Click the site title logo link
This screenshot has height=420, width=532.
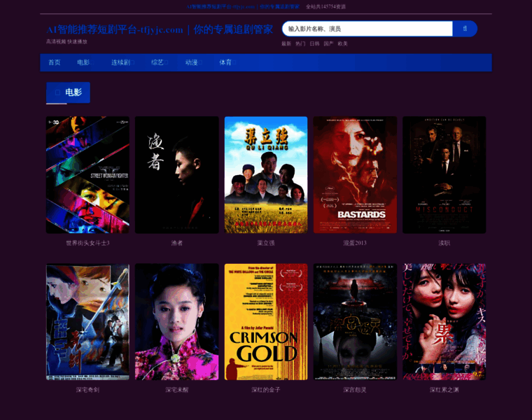tap(160, 29)
